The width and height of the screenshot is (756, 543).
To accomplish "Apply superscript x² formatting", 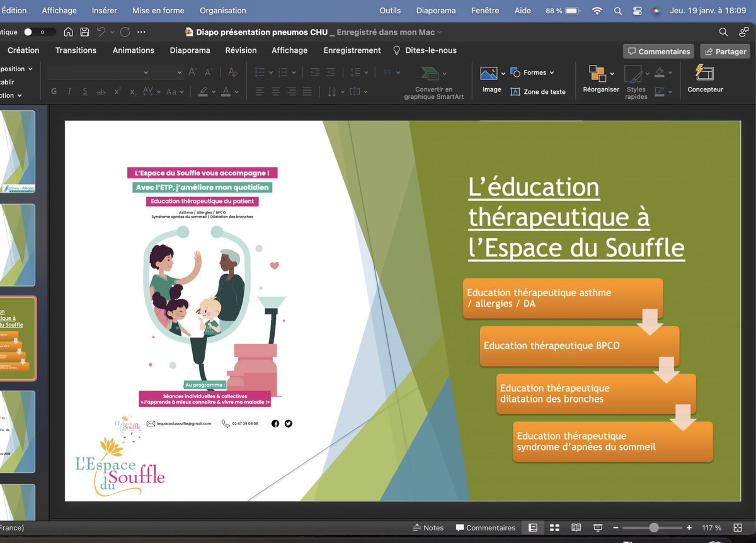I will point(117,92).
